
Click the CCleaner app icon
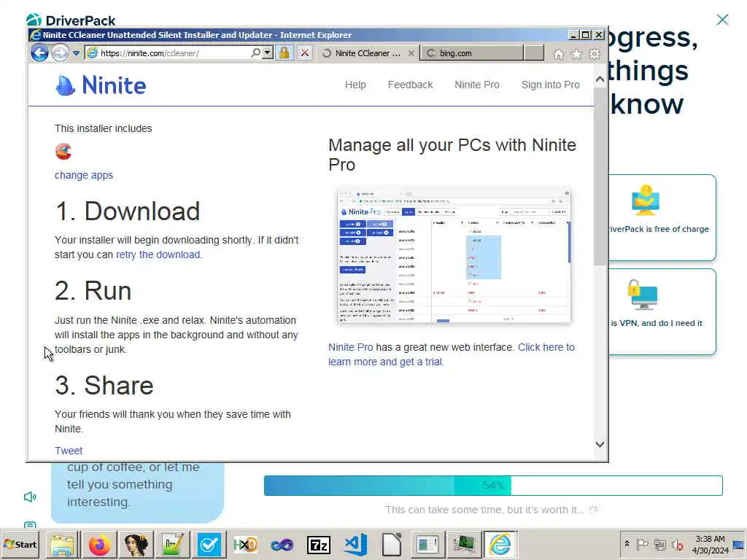tap(63, 152)
